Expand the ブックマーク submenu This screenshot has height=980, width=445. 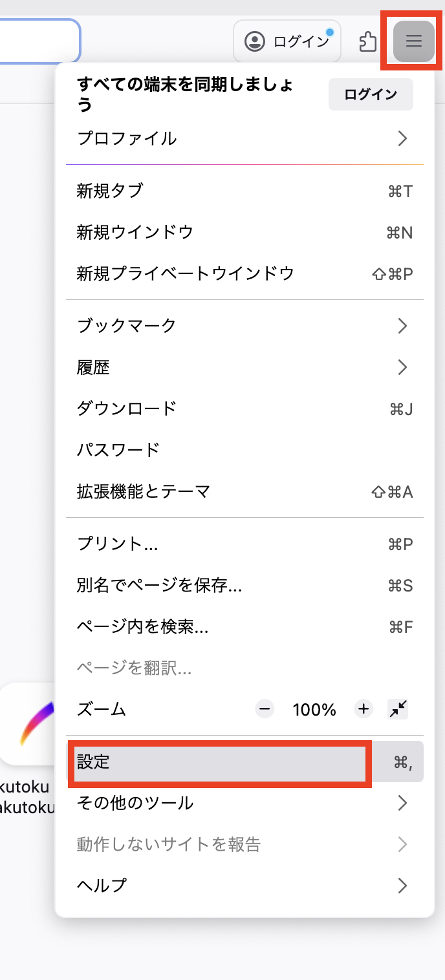404,326
